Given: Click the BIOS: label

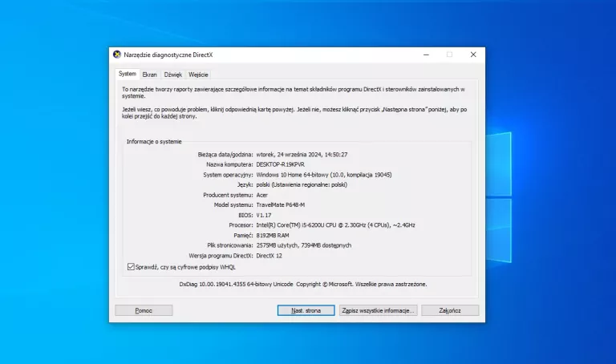Looking at the screenshot, I should (x=245, y=215).
